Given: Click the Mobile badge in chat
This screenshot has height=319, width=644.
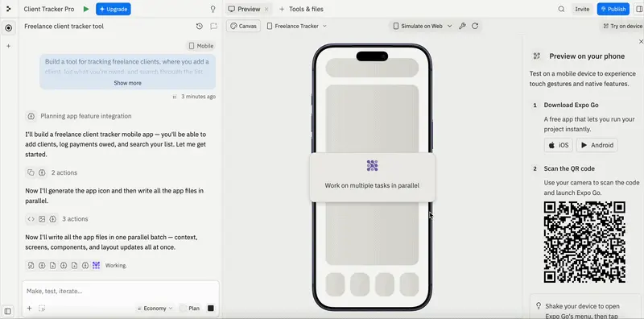Looking at the screenshot, I should [200, 46].
